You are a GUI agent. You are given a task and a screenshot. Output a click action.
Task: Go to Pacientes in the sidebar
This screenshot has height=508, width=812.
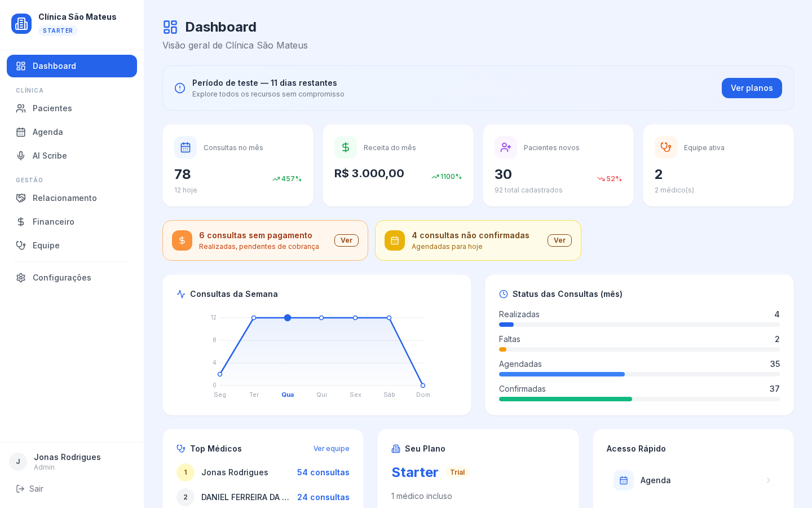pyautogui.click(x=72, y=108)
